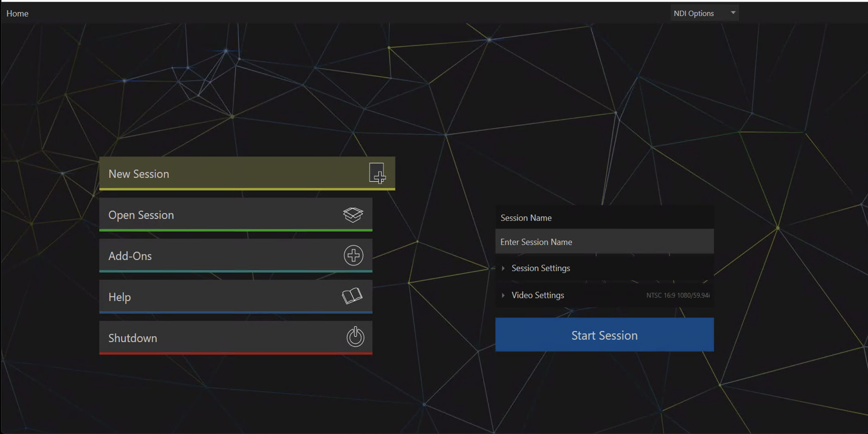Image resolution: width=868 pixels, height=434 pixels.
Task: Click the Help open-book icon
Action: tap(352, 296)
